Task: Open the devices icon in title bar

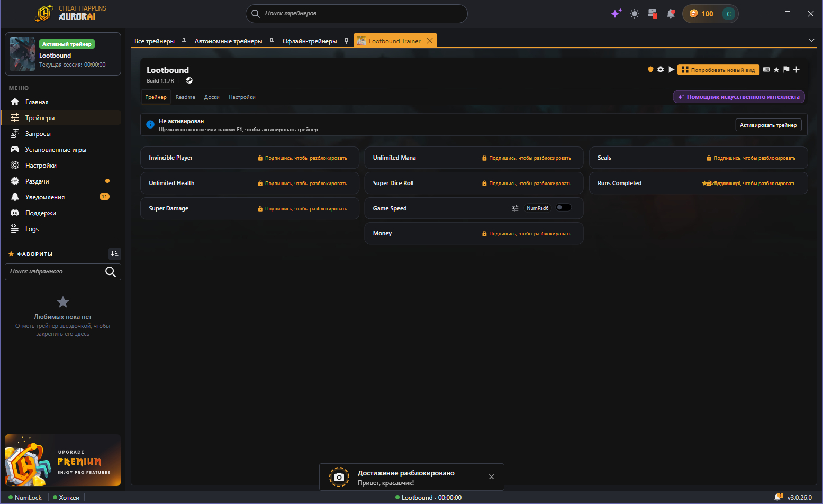Action: click(653, 14)
